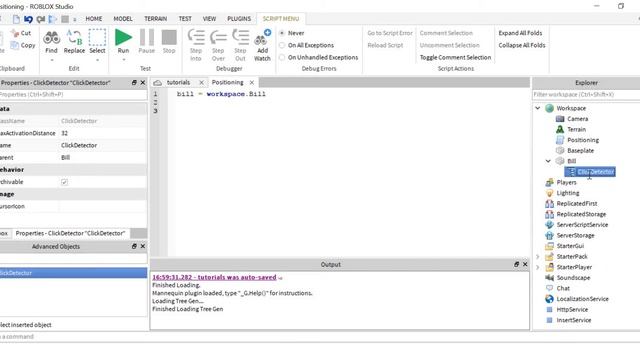Viewport: 640px width, 360px height.
Task: Collapse the Bill part node
Action: point(548,161)
